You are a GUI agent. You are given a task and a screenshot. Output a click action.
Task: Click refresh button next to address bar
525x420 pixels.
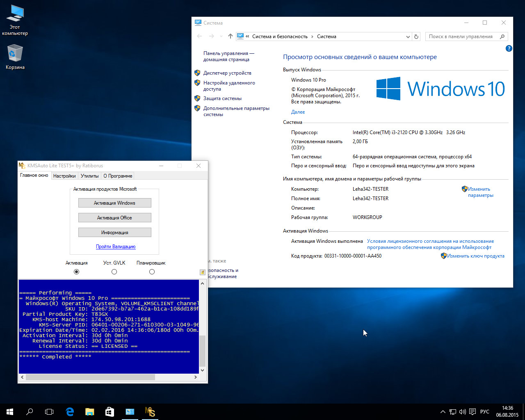click(416, 37)
